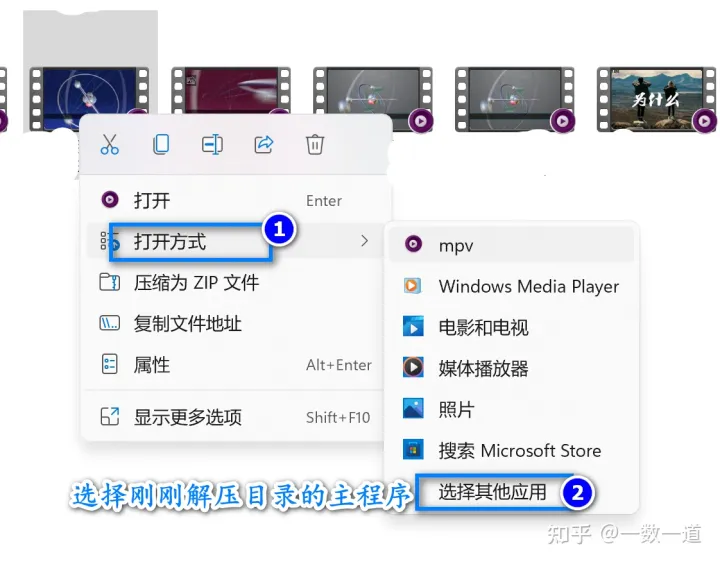Expand the 打开方式 chevron arrow
Image resolution: width=720 pixels, height=564 pixels.
(x=365, y=241)
